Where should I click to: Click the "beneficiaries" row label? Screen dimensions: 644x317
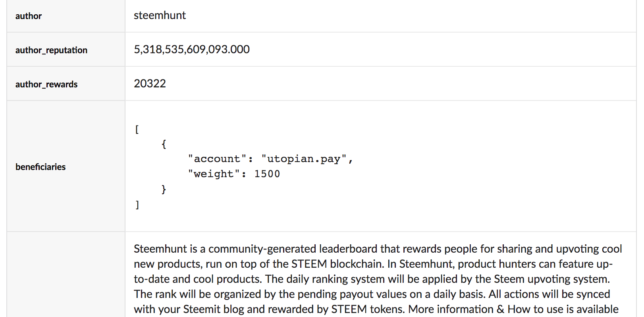coord(40,167)
